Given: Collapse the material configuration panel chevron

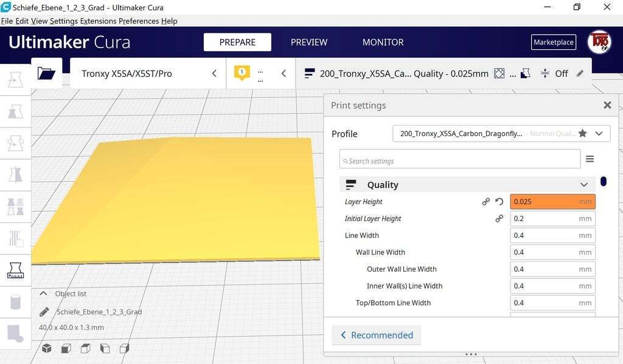Looking at the screenshot, I should tap(284, 74).
